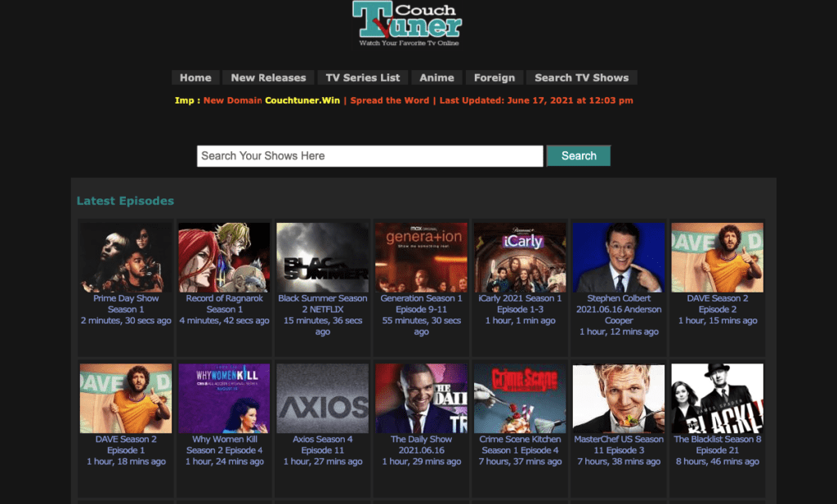Click iCarly 2021 Season 1 Episode 1-3 link
Screen dimensions: 837x504
pos(520,304)
